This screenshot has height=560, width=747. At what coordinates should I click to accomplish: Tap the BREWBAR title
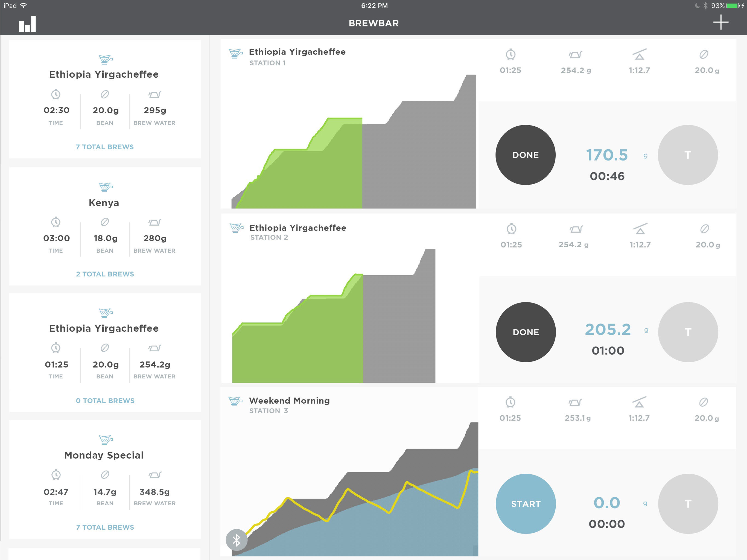pos(373,23)
